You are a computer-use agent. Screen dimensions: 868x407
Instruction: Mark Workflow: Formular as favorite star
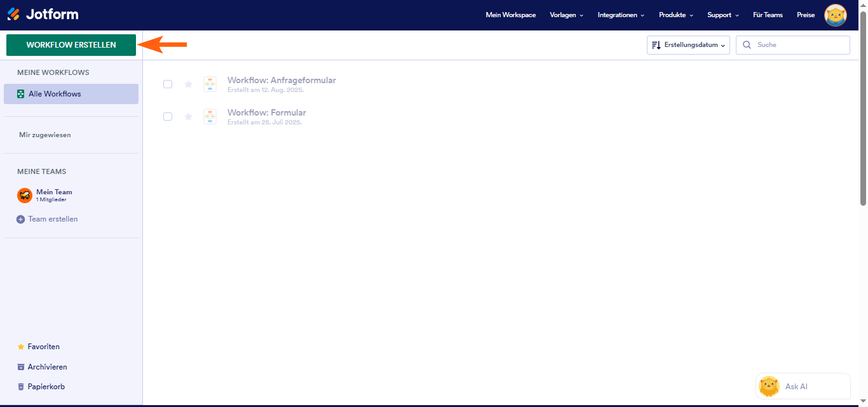tap(188, 117)
